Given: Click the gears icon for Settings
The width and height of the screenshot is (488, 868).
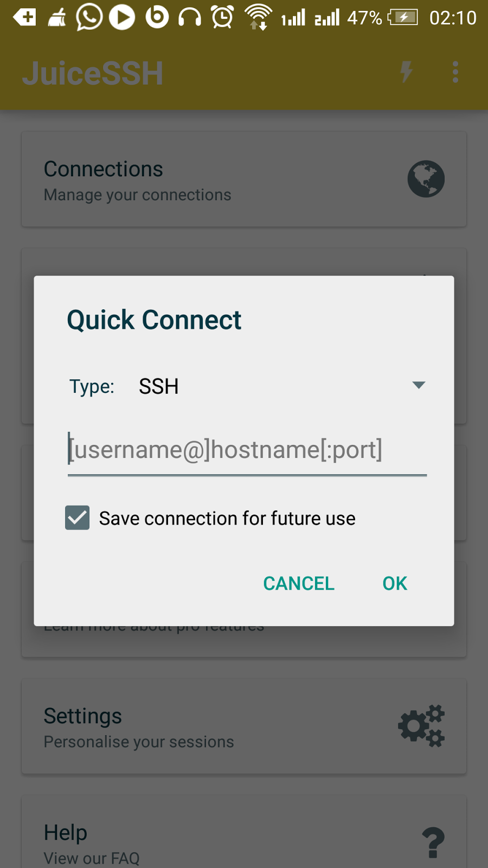Looking at the screenshot, I should point(422,726).
